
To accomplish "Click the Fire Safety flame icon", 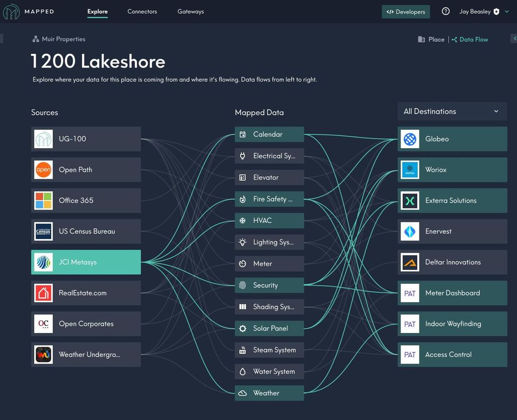I will click(243, 199).
